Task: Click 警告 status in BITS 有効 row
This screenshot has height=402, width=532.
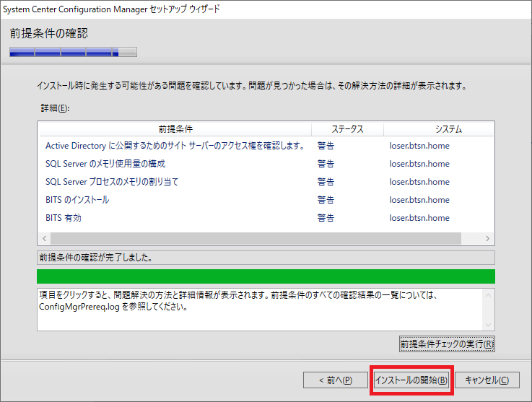Action: (326, 217)
